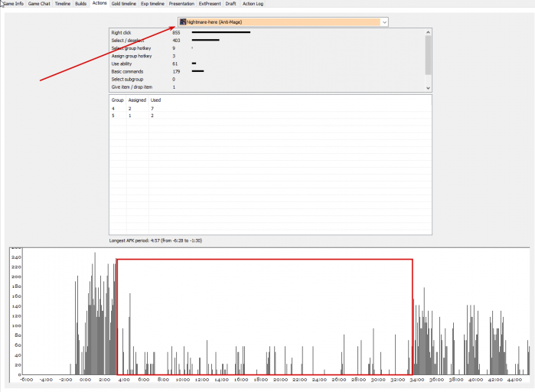
Task: Click the 44:00 mark on the chart time axis
Action: pyautogui.click(x=514, y=380)
